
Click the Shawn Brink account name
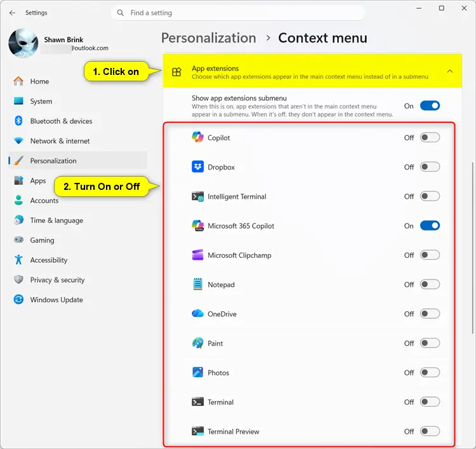tap(63, 39)
